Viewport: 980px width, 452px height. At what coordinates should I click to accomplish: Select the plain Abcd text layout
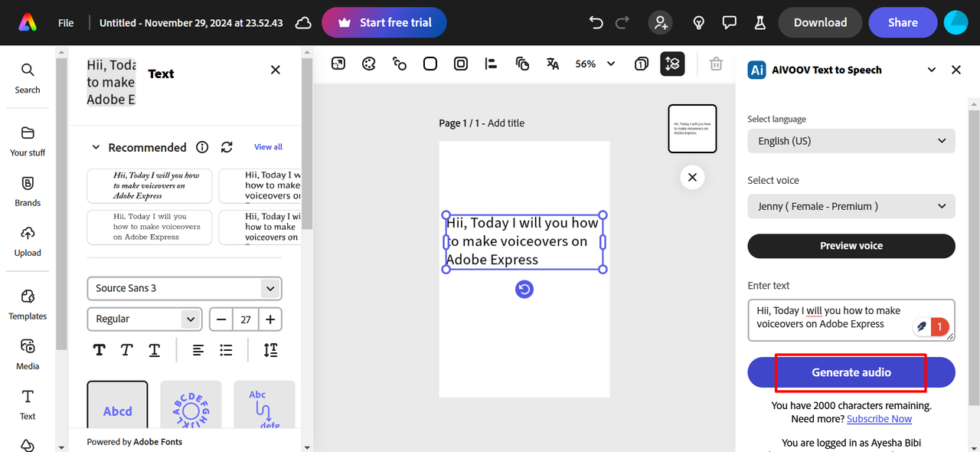pyautogui.click(x=117, y=406)
